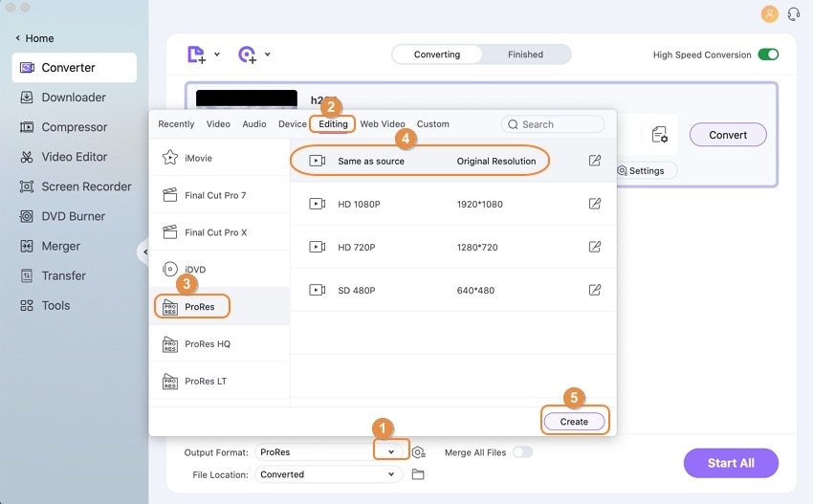Go to the Compressor section

(75, 127)
